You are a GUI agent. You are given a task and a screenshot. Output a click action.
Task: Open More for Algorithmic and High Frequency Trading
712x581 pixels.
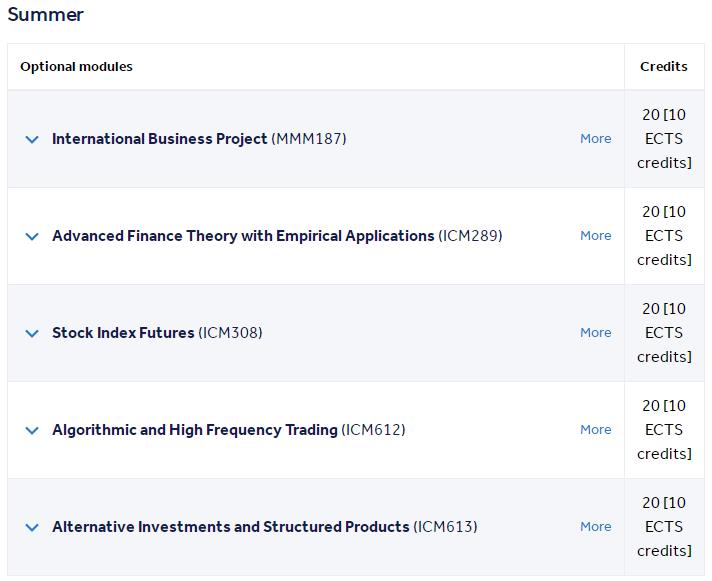(x=595, y=429)
